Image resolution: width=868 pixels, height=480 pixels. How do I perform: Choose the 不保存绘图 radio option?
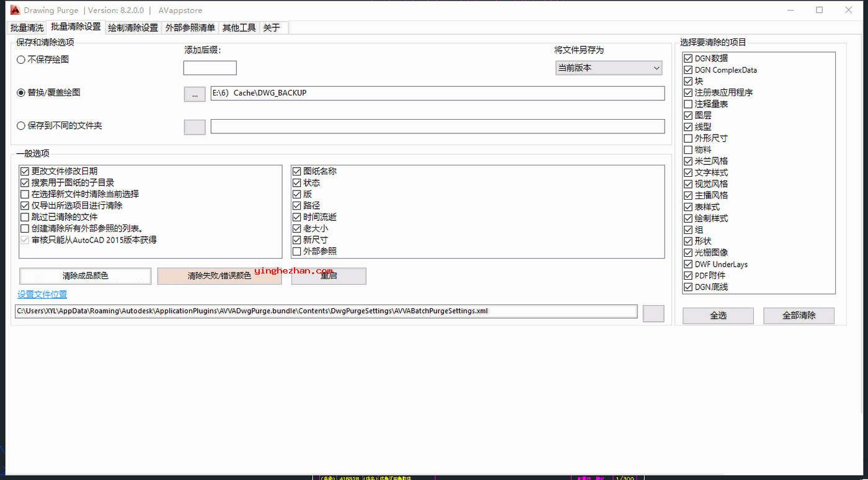point(21,60)
